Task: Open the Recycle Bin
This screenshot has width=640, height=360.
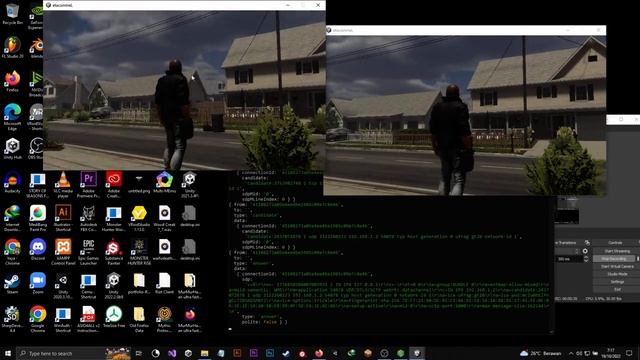Action: pos(12,14)
